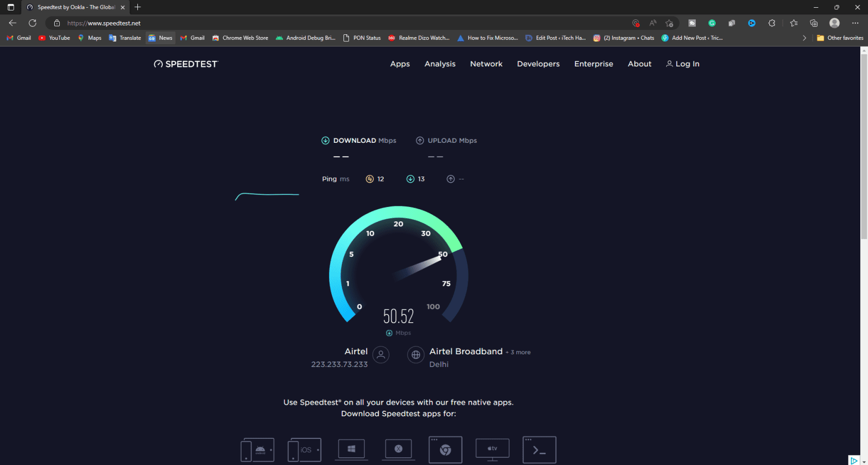
Task: Click the Speedtest logo icon
Action: click(157, 64)
